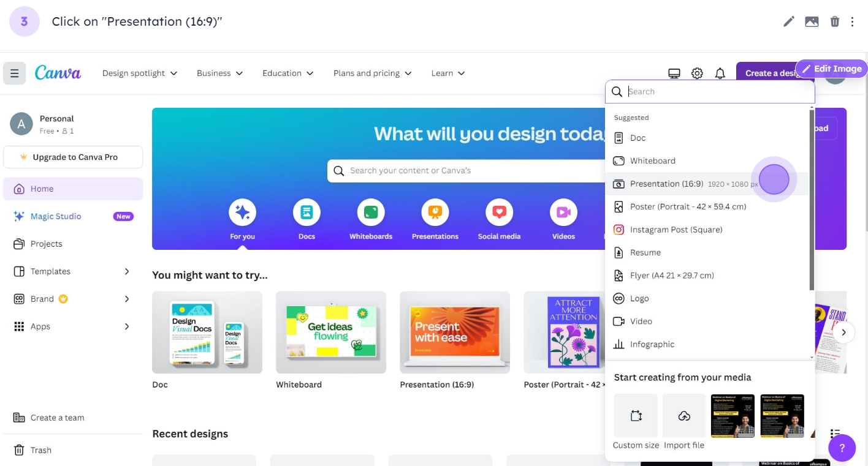Viewport: 868px width, 466px height.
Task: Expand the Templates submenu arrow
Action: coord(127,271)
